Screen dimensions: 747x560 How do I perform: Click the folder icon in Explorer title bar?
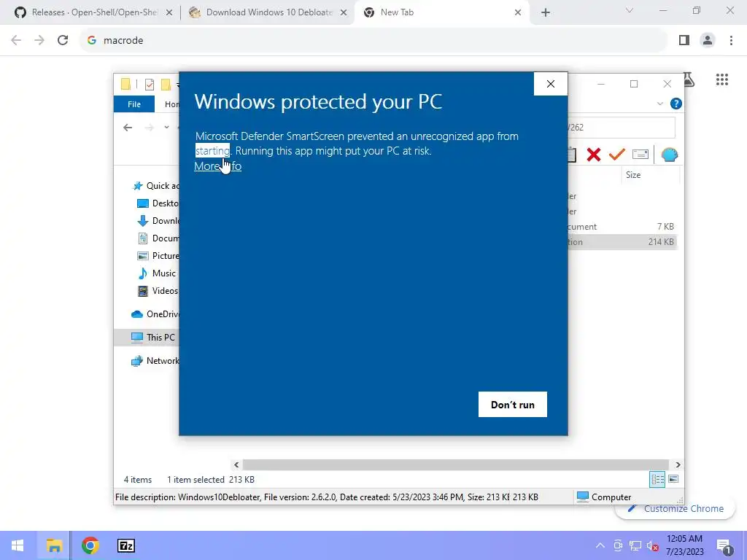[125, 85]
